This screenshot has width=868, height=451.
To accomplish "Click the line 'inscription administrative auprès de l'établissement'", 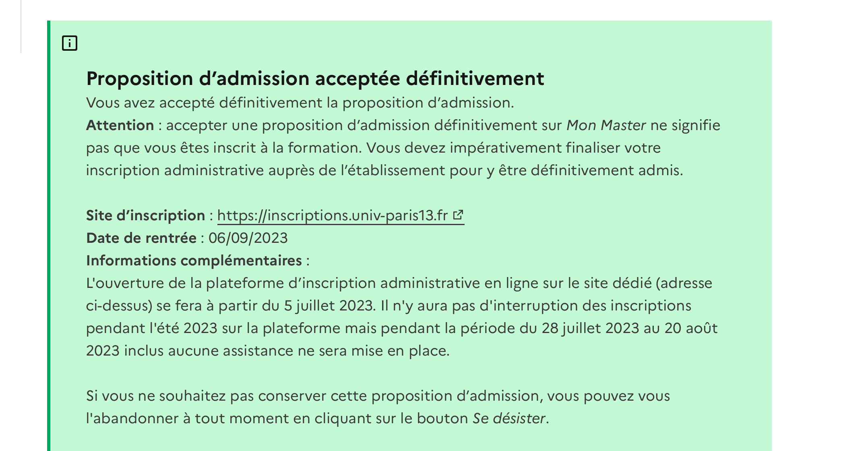I will tap(384, 170).
